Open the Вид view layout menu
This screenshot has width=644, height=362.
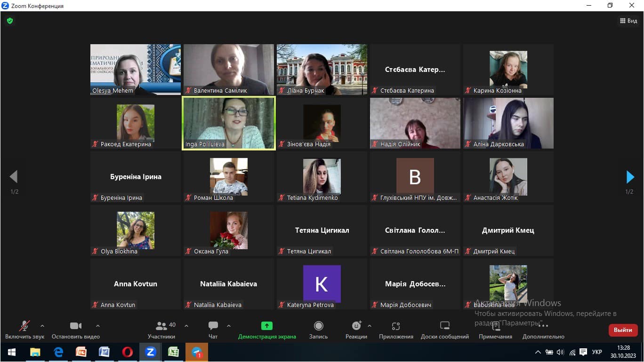628,21
